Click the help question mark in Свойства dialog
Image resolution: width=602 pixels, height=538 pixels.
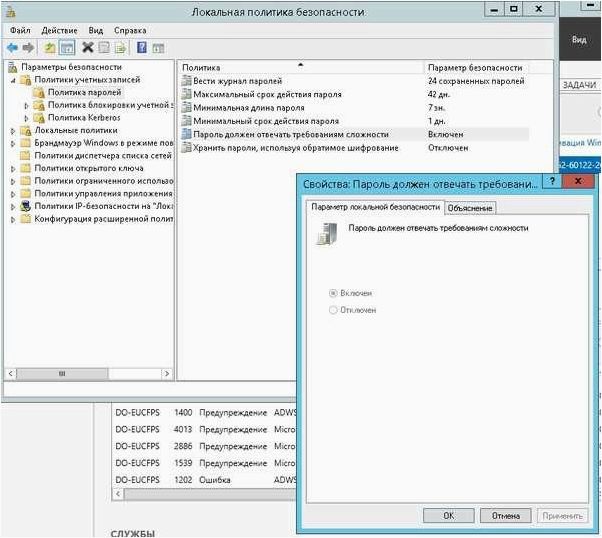click(x=552, y=180)
